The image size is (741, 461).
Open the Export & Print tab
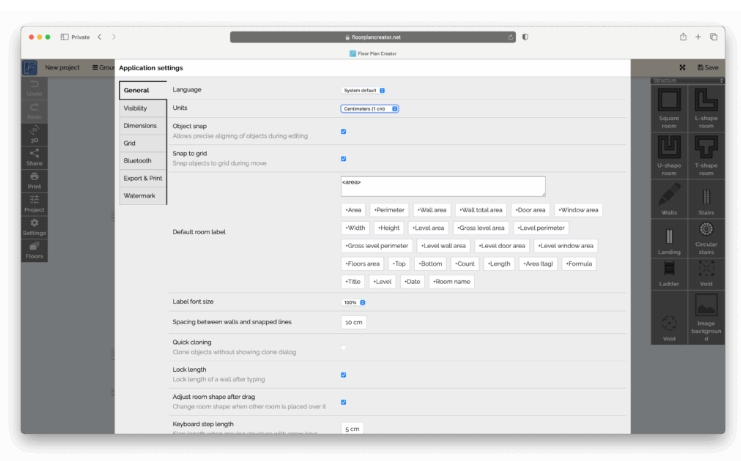click(142, 178)
